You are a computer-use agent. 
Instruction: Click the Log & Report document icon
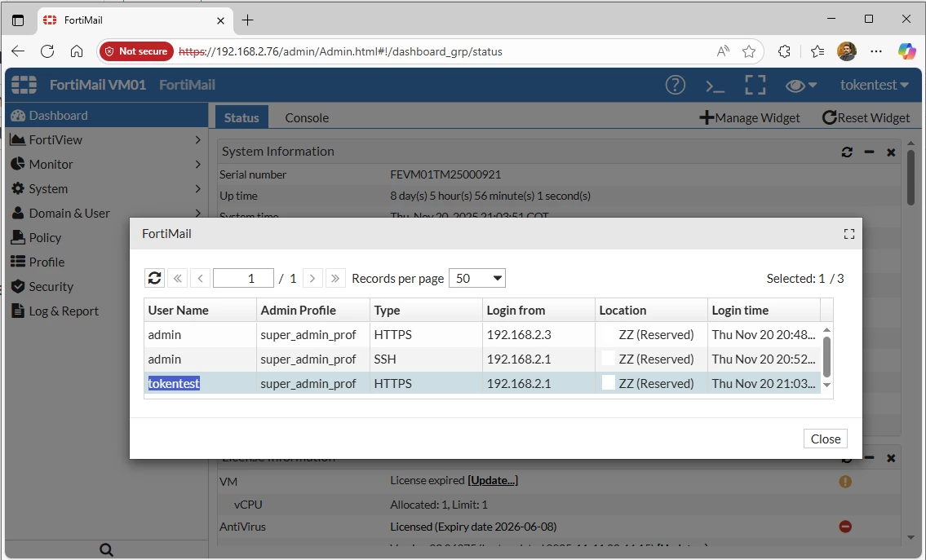click(18, 311)
